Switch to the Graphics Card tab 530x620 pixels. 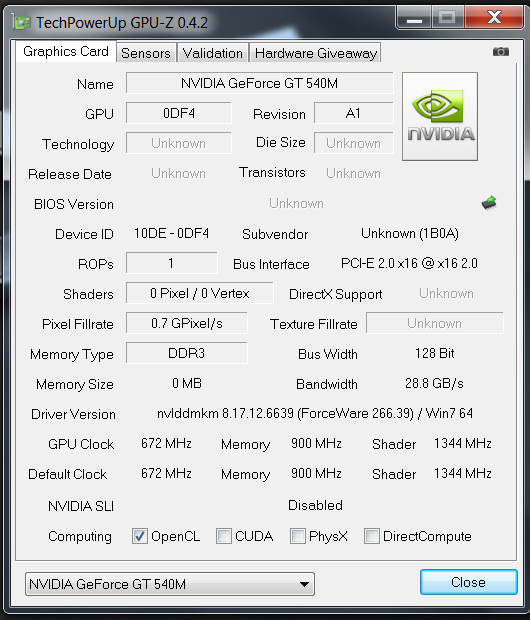[x=66, y=51]
